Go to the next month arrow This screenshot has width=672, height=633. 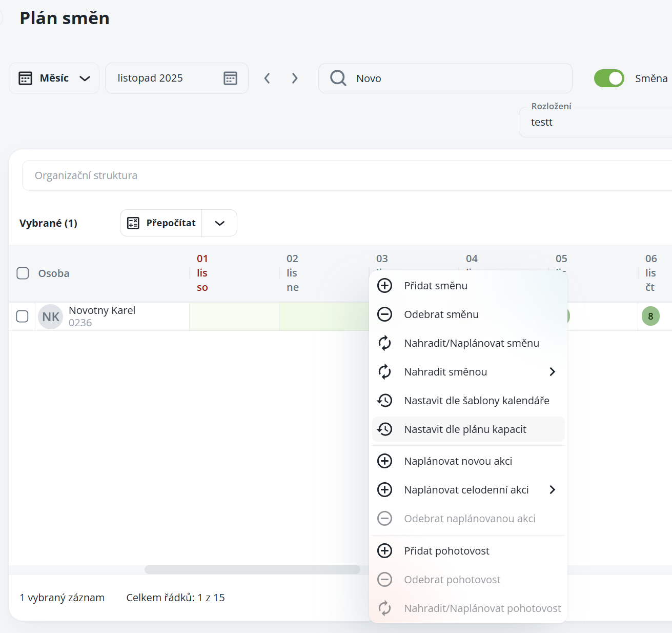[x=295, y=78]
